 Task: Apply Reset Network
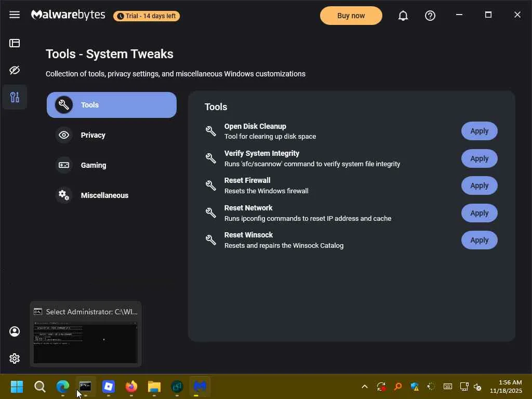click(x=479, y=213)
